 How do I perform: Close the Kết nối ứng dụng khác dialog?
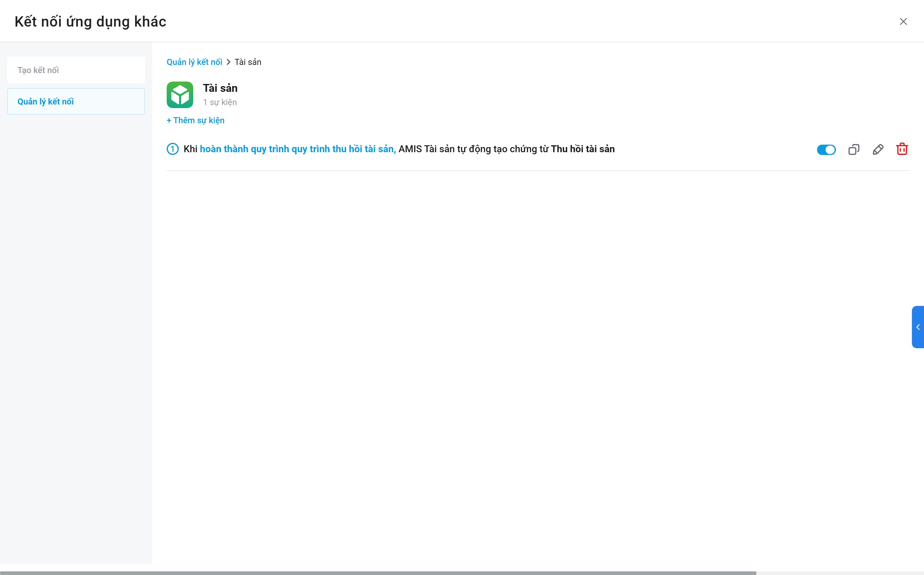coord(903,22)
